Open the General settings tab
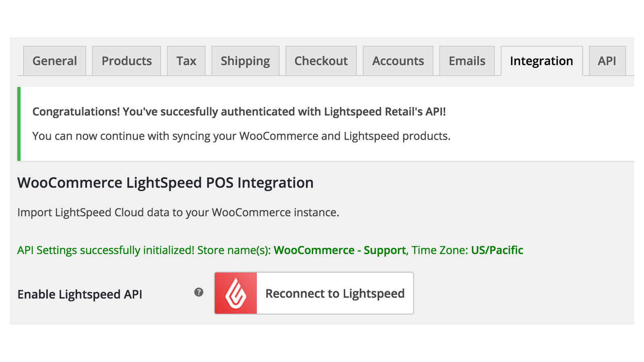Screen dimensions: 644x362 point(55,61)
